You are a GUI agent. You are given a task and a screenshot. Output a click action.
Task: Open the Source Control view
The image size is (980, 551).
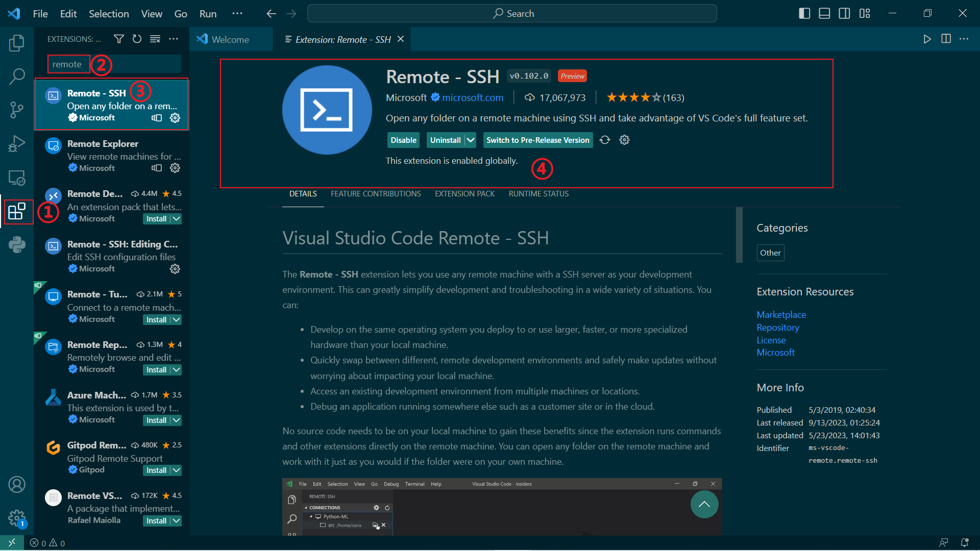point(17,110)
